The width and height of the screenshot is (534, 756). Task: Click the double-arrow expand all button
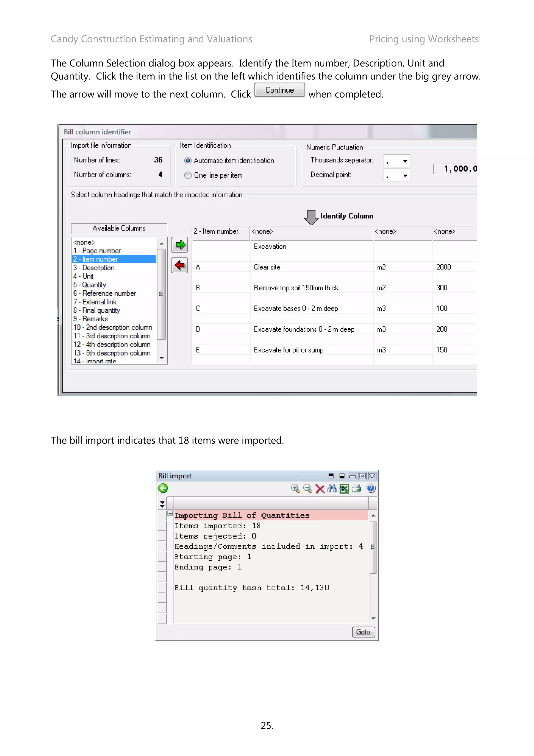pyautogui.click(x=162, y=504)
